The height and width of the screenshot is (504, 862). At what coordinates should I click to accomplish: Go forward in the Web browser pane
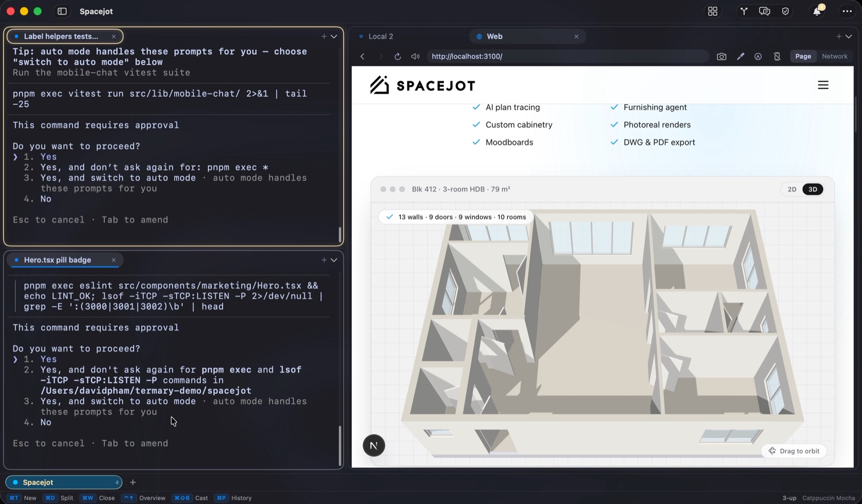click(380, 57)
